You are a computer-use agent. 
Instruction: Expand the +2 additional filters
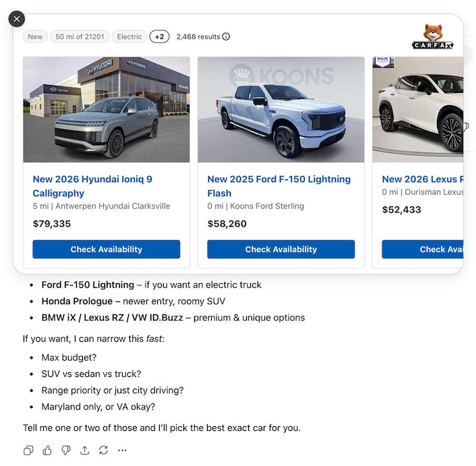coord(159,36)
